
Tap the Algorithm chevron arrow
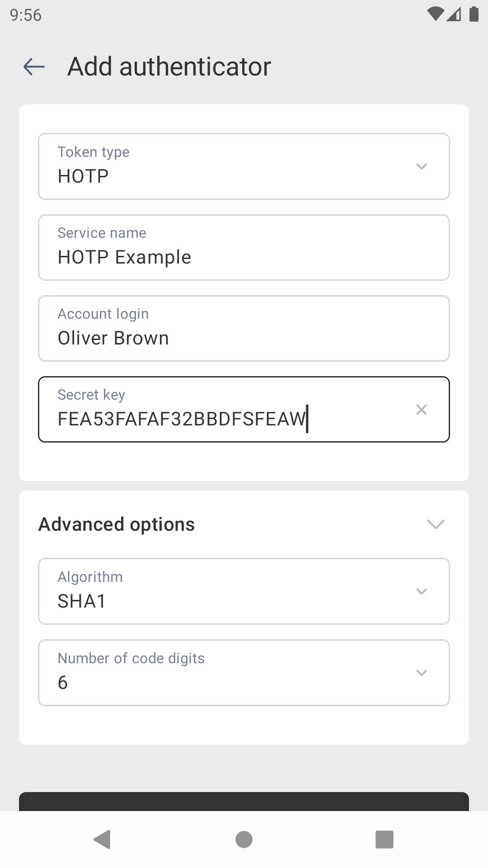[421, 591]
